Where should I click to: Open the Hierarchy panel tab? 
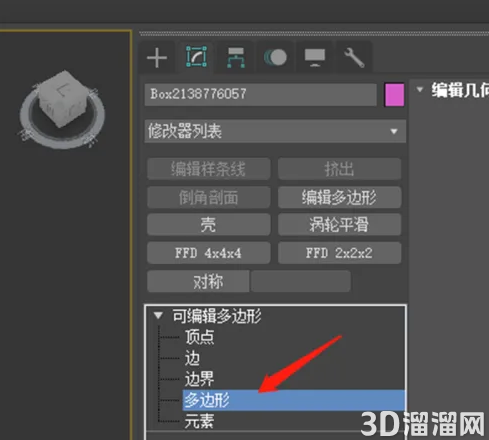coord(236,57)
